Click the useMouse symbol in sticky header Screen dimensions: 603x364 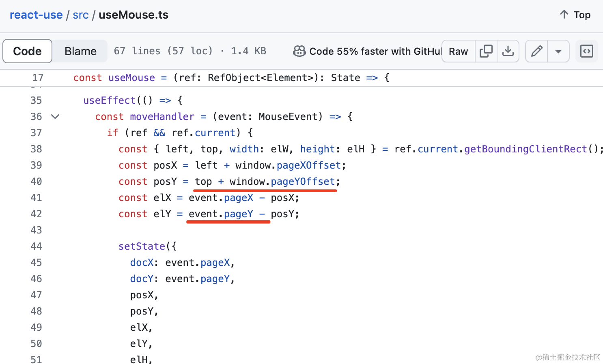click(131, 78)
